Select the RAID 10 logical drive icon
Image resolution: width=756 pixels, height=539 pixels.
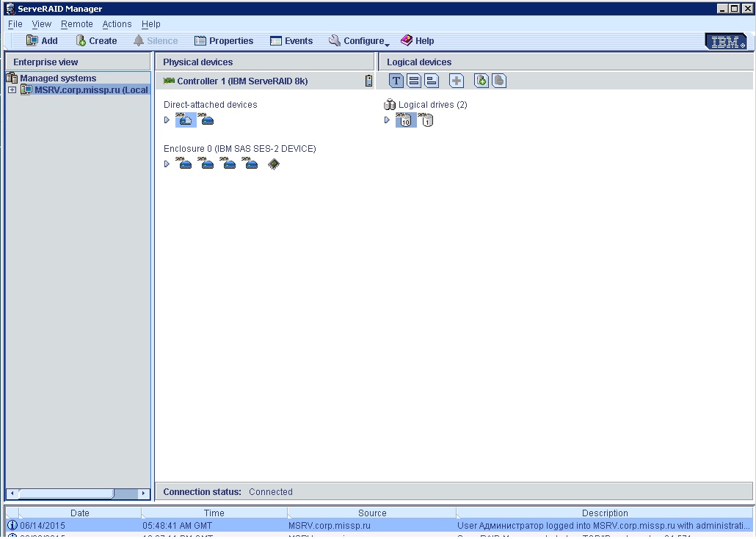point(405,120)
